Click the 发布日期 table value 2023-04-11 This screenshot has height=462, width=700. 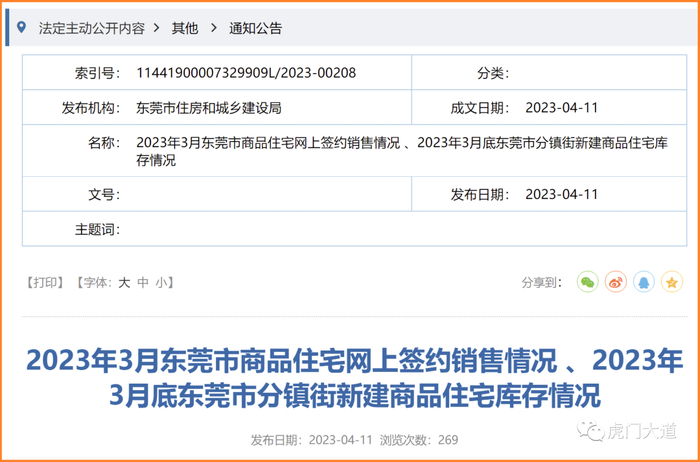coord(562,195)
